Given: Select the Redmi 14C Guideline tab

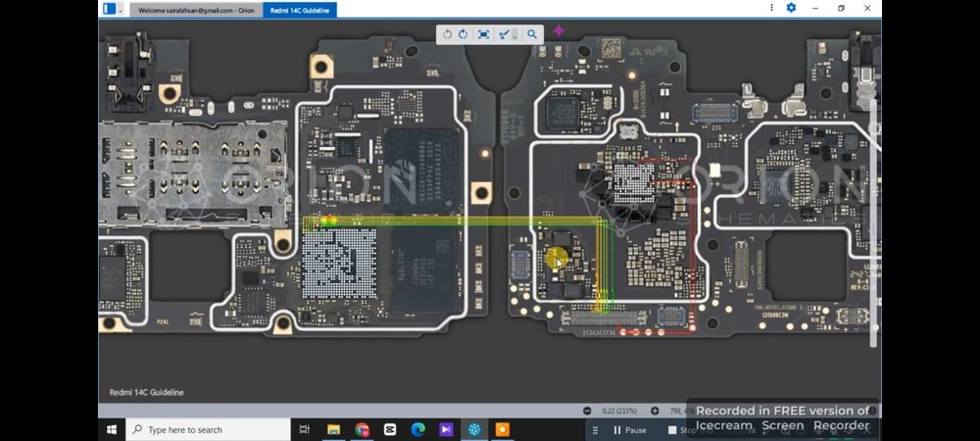Looking at the screenshot, I should pyautogui.click(x=300, y=10).
